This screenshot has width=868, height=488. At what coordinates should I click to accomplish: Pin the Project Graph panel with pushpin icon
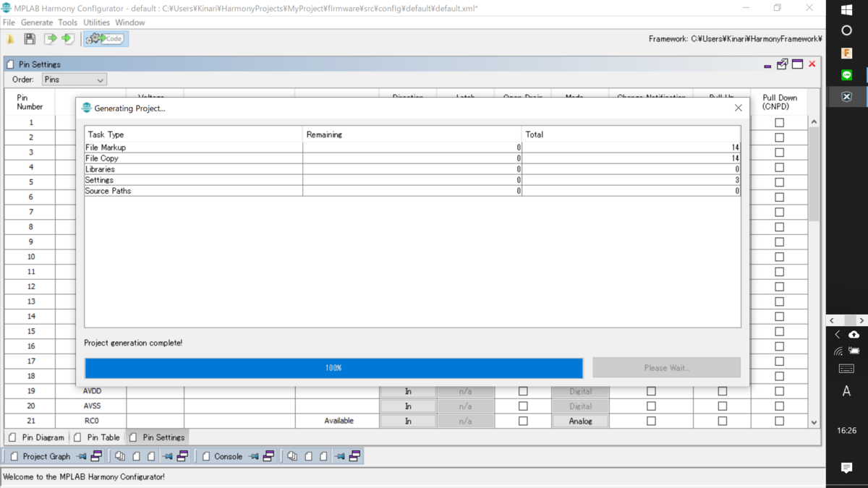82,456
